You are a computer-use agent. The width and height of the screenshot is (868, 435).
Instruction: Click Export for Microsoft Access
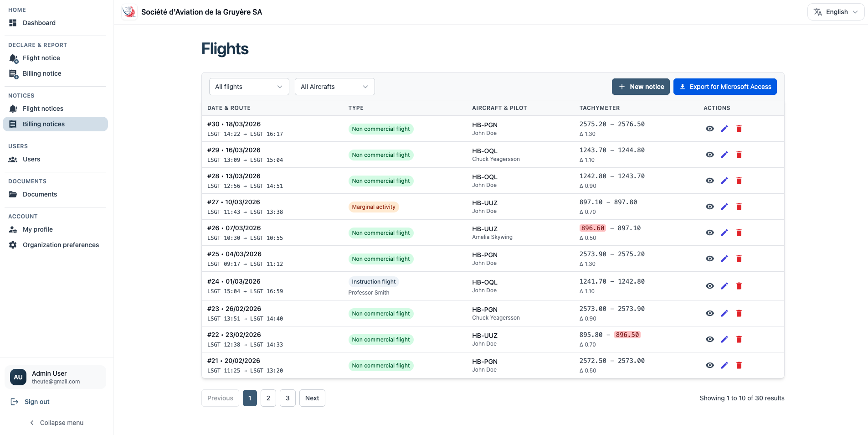coord(725,87)
